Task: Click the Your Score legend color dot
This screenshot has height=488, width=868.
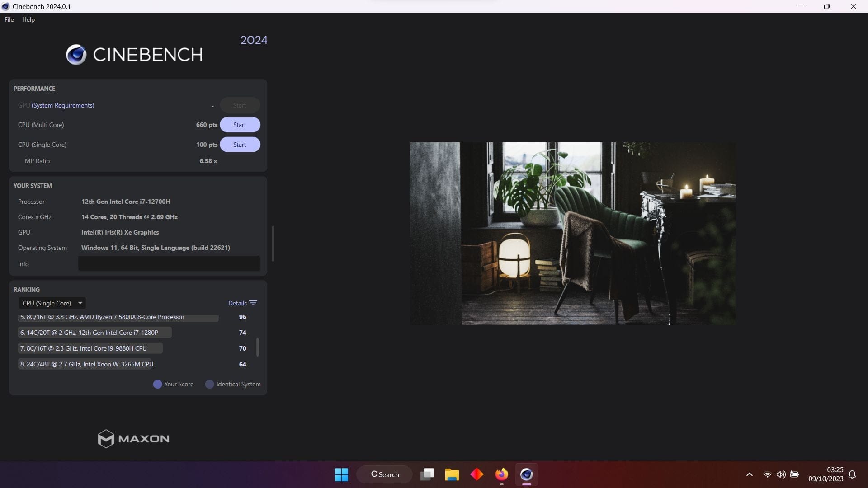Action: pyautogui.click(x=157, y=384)
